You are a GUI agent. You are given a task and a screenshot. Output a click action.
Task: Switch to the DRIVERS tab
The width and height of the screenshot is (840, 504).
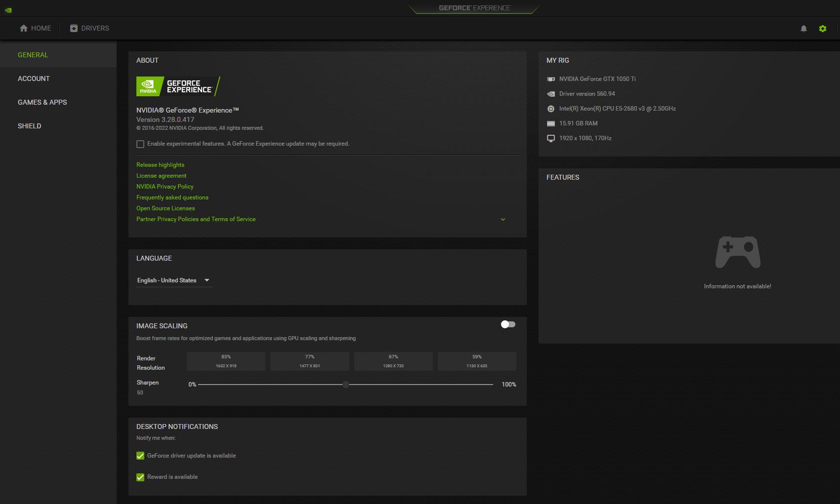point(89,28)
